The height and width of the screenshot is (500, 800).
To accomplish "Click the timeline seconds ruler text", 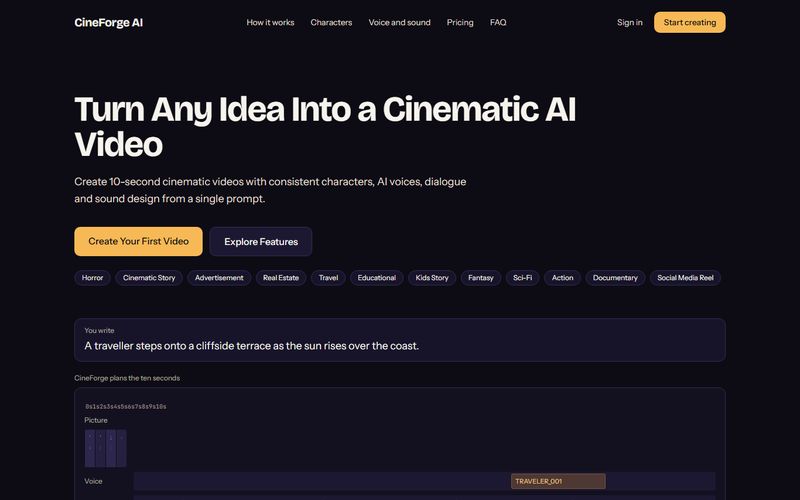I will (126, 407).
